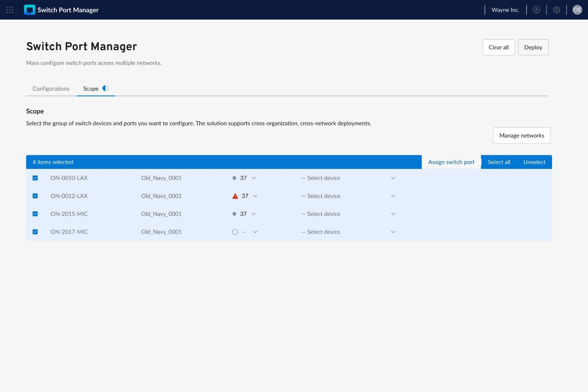This screenshot has width=588, height=392.
Task: Uncheck the ON-2015-MIC row checkbox
Action: 35,214
